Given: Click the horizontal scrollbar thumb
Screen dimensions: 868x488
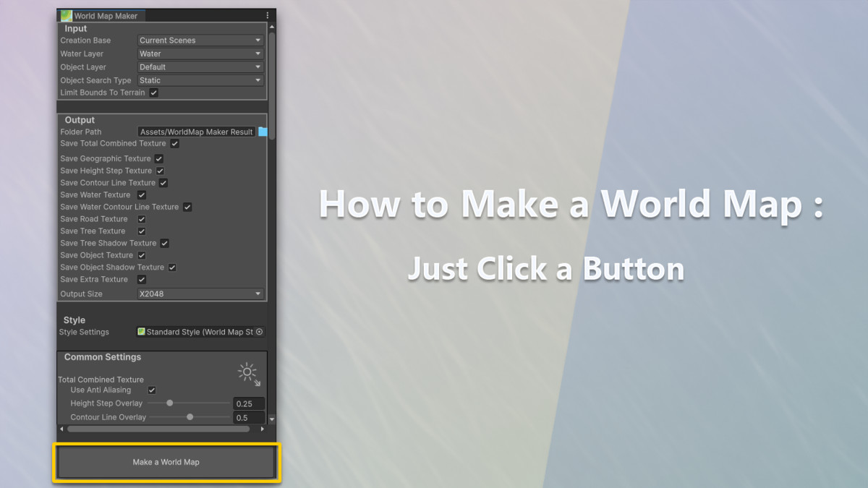Looking at the screenshot, I should coord(158,429).
